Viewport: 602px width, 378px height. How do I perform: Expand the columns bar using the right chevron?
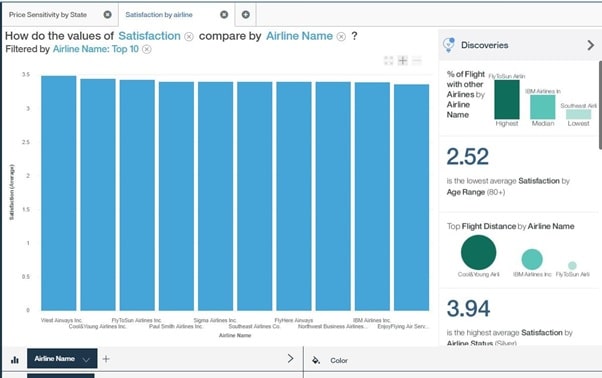click(x=290, y=358)
